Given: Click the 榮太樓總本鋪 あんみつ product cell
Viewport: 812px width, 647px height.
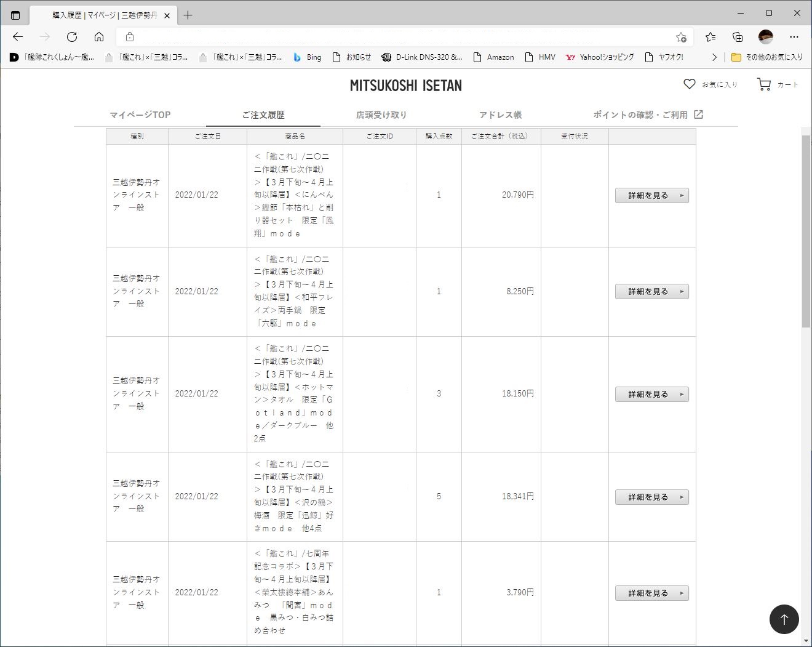Looking at the screenshot, I should pos(295,592).
